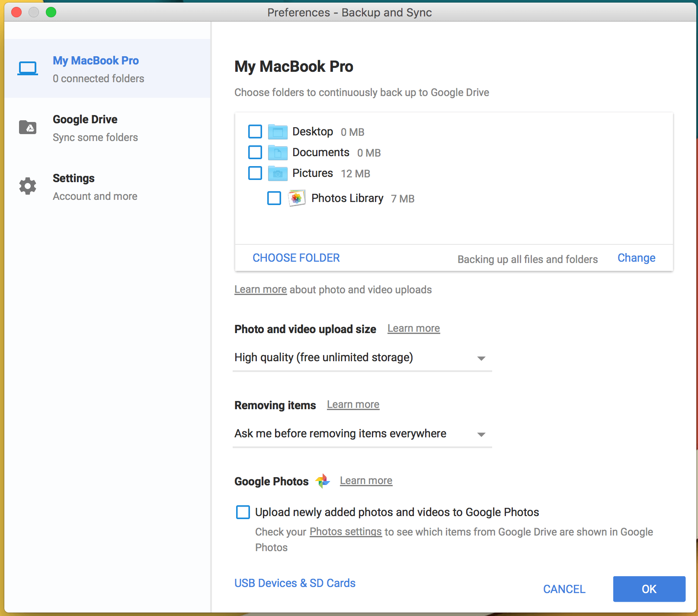Click the Settings gear icon in sidebar
698x616 pixels.
click(x=28, y=186)
